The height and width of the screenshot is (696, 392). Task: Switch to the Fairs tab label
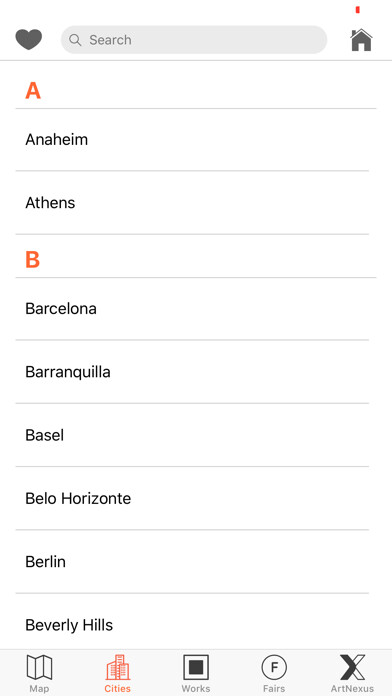[x=274, y=688]
